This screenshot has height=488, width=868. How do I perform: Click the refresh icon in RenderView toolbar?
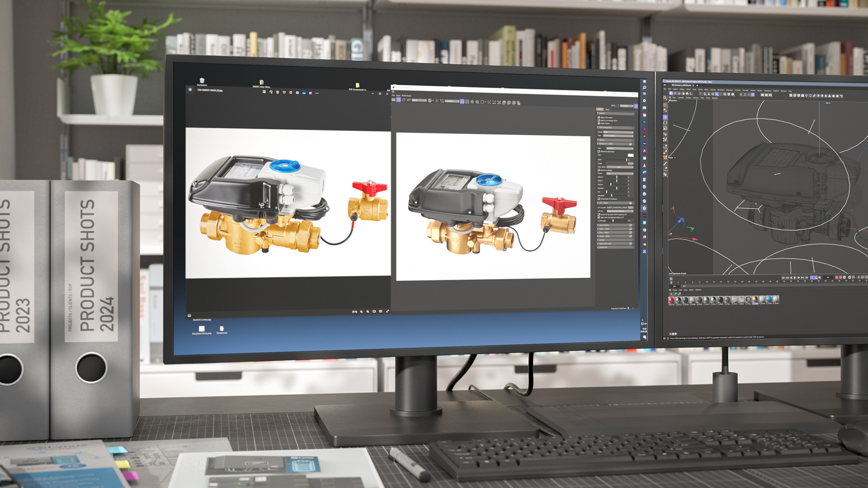pyautogui.click(x=404, y=100)
